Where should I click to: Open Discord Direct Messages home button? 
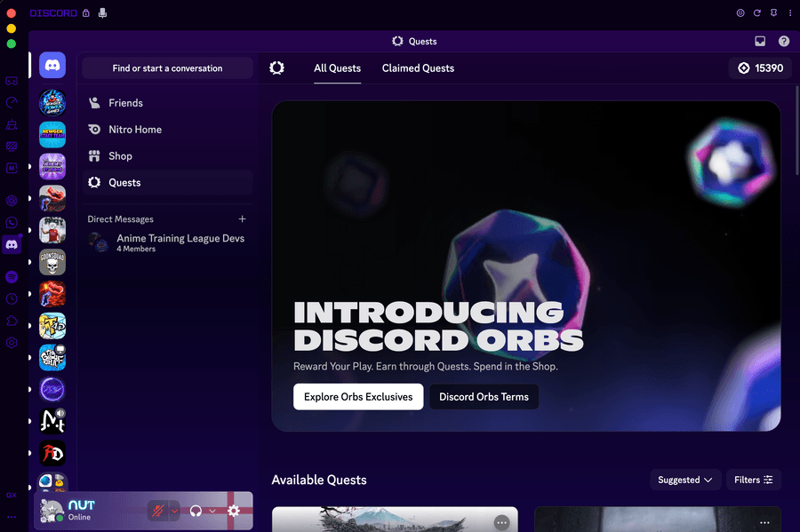click(x=52, y=65)
